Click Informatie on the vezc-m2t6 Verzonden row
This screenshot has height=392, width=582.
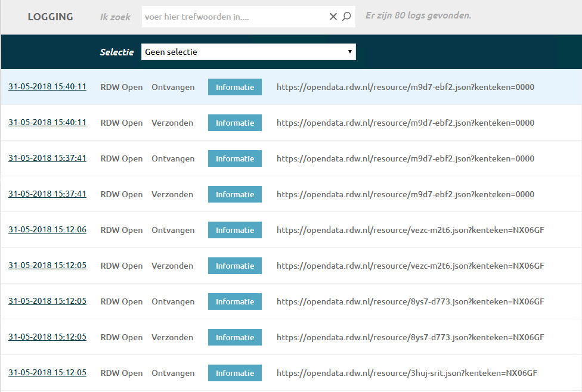(x=235, y=266)
